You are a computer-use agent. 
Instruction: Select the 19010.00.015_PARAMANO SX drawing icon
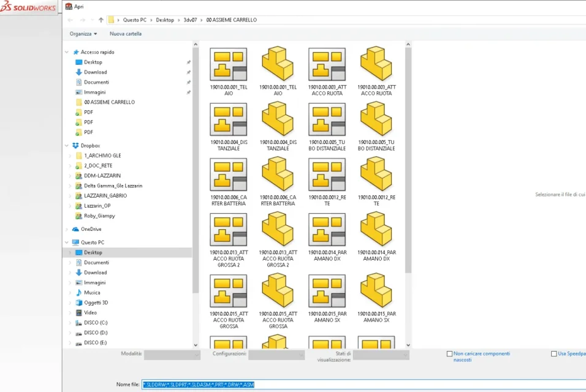(327, 291)
